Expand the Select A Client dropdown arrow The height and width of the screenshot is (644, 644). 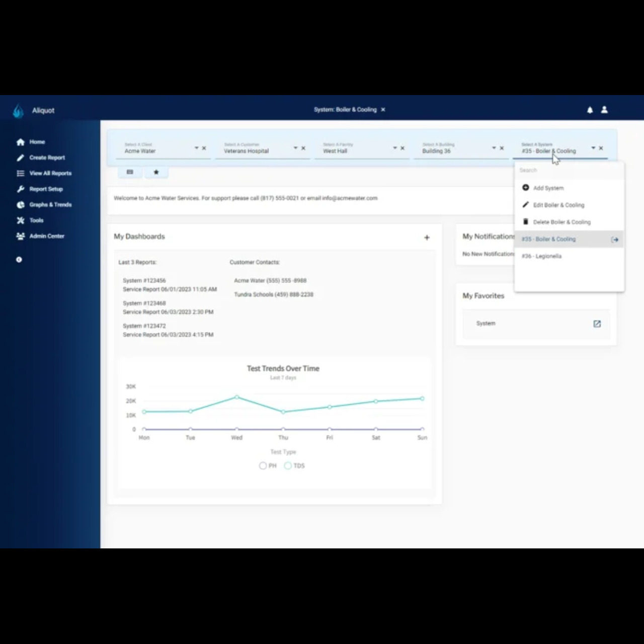click(x=196, y=148)
